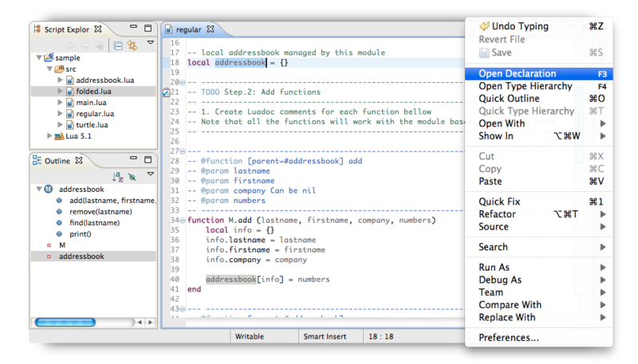Expand folded.lua in Script Explorer
The image size is (638, 364).
[x=61, y=91]
